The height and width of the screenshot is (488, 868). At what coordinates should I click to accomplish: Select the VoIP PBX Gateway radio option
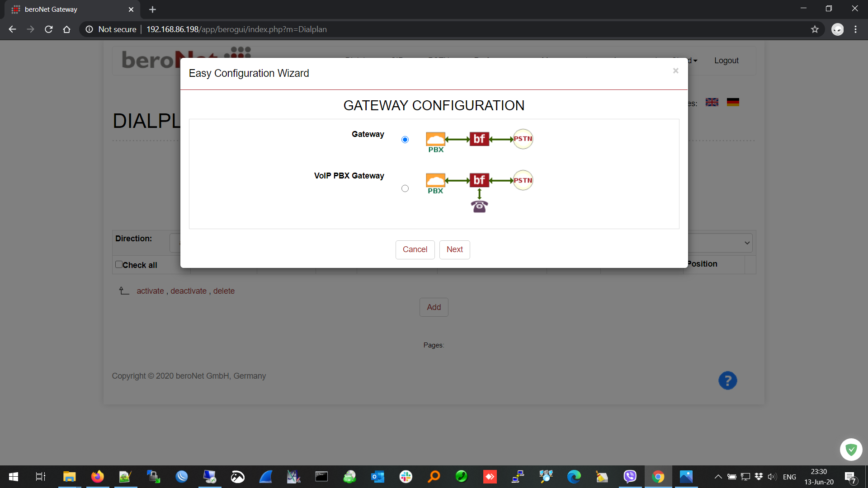click(405, 188)
